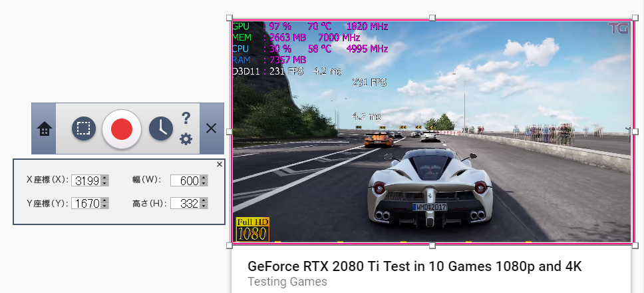This screenshot has width=644, height=293.
Task: Increase the Y座標 value with up arrow
Action: pos(105,200)
